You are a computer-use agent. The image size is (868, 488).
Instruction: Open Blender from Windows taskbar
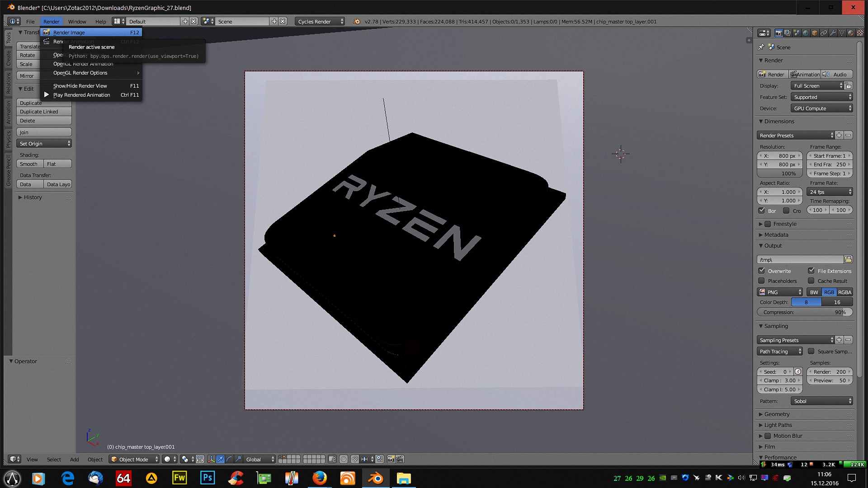[376, 478]
